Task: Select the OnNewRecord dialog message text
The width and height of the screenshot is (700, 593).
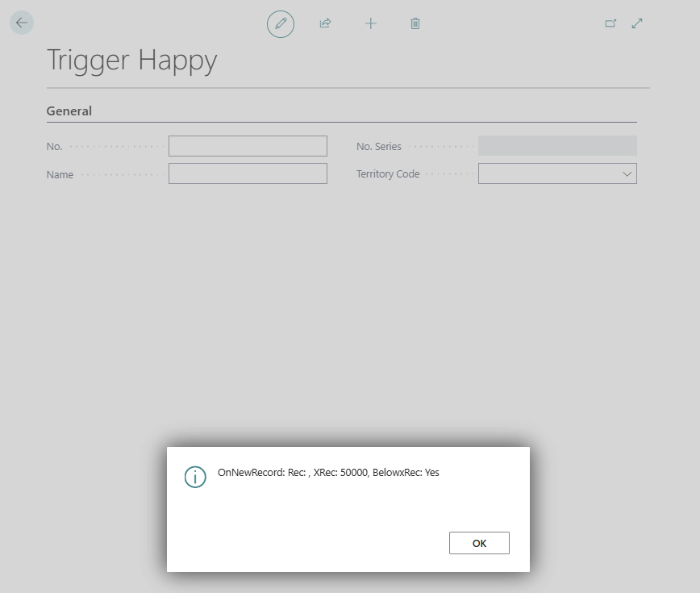Action: [x=331, y=472]
